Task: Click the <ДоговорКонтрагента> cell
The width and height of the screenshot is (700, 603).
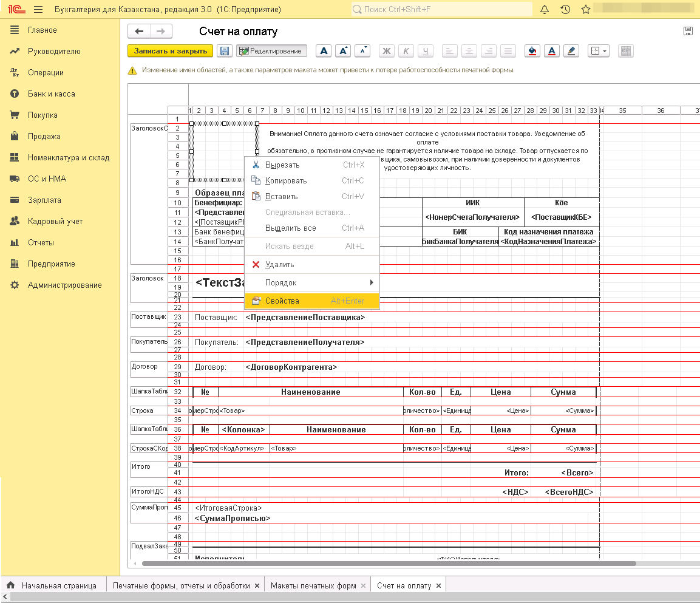Action: (291, 367)
